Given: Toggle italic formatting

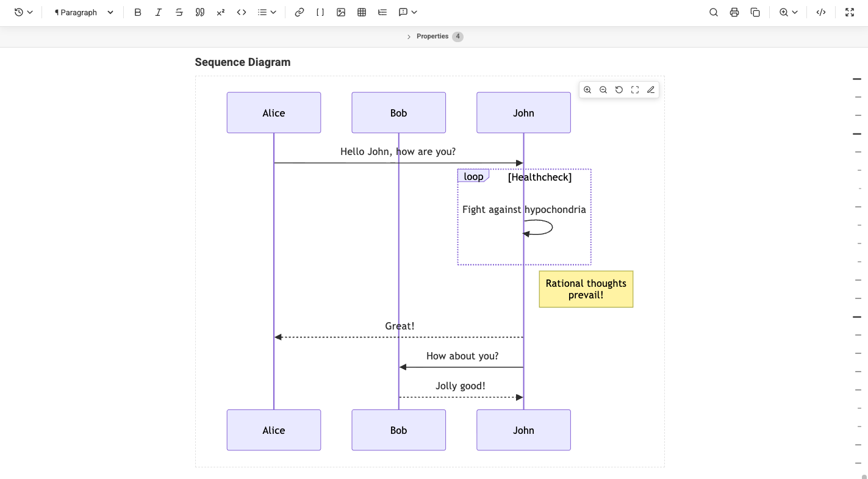Looking at the screenshot, I should click(x=159, y=12).
